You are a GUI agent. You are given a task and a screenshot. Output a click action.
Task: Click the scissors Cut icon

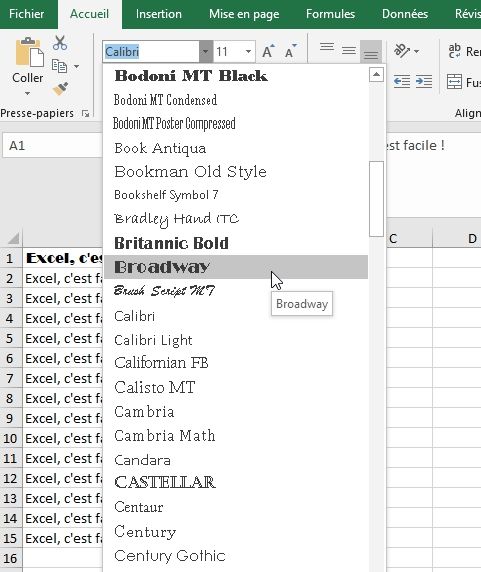click(60, 43)
